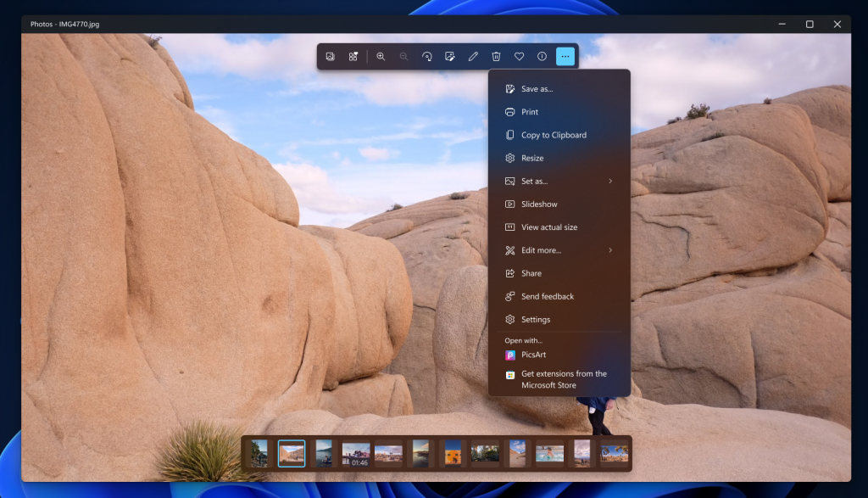
Task: Click the zoom in magnifier icon
Action: pyautogui.click(x=381, y=57)
